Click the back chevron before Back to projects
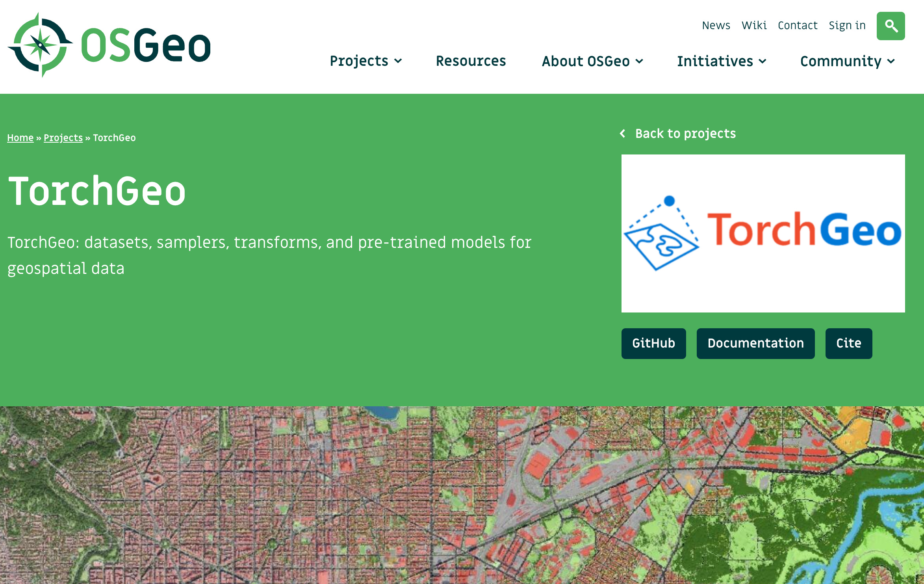 coord(623,134)
